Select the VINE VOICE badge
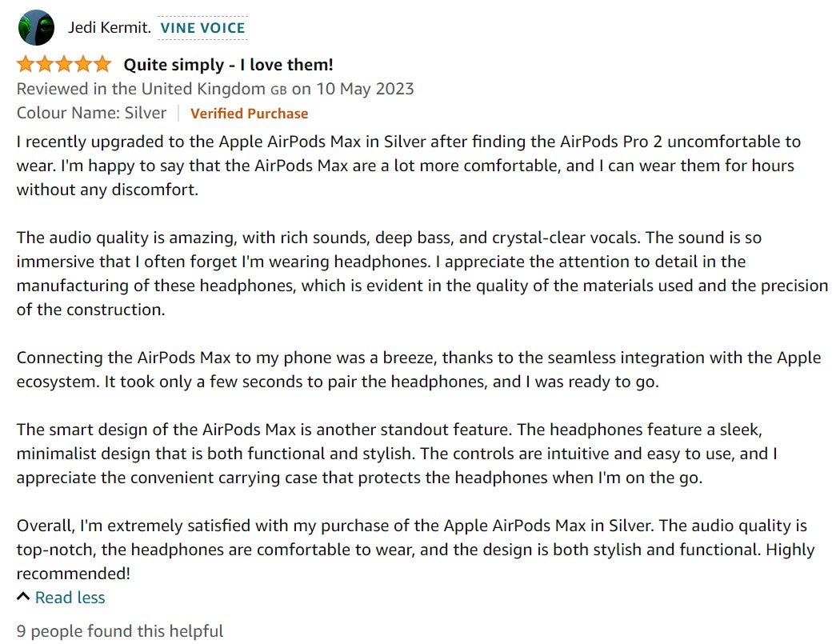Viewport: 836px width, 644px height. (x=201, y=27)
